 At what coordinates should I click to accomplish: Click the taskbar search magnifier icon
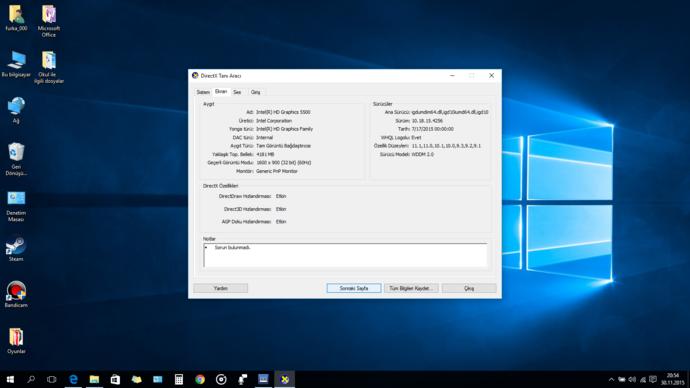click(x=31, y=379)
